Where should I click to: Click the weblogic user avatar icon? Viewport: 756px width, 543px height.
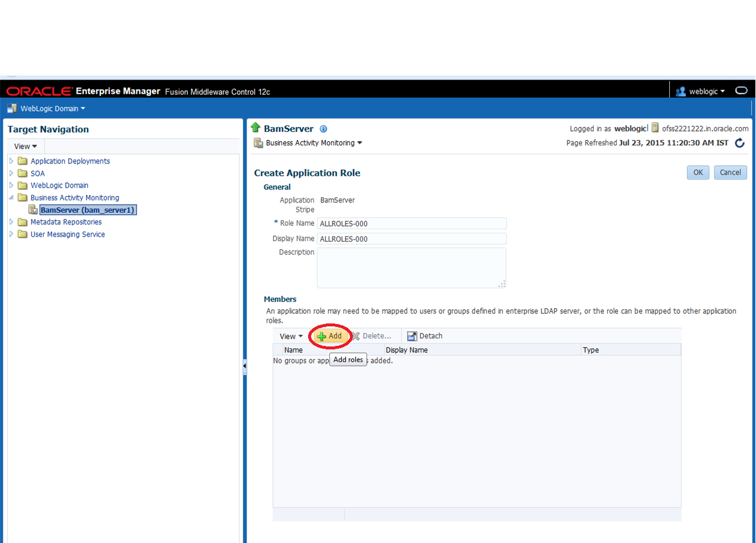click(681, 91)
